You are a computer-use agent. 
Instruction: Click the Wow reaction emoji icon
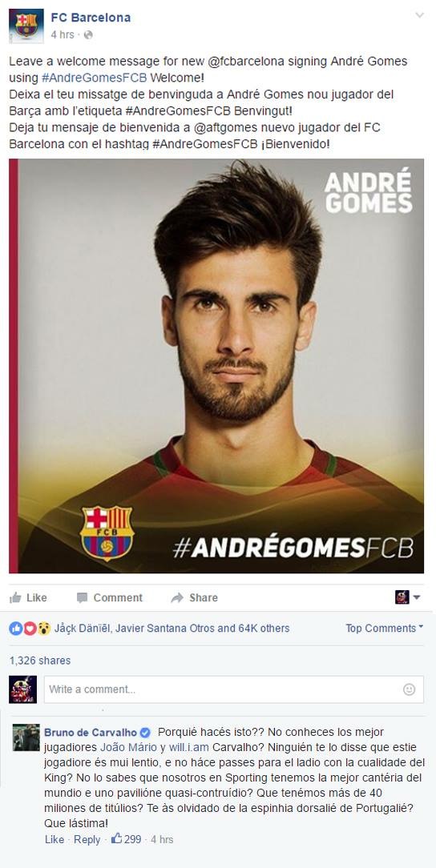pyautogui.click(x=44, y=629)
